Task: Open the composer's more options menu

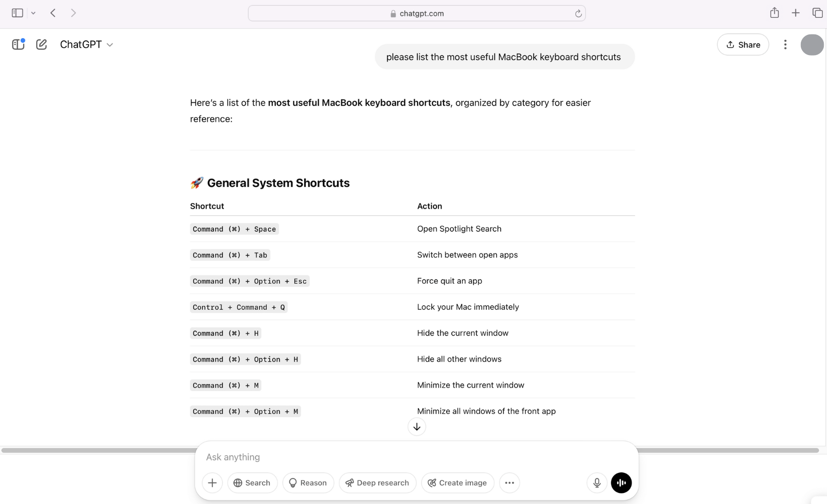Action: [509, 482]
